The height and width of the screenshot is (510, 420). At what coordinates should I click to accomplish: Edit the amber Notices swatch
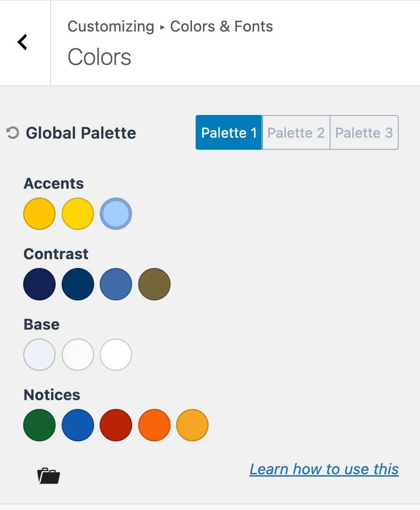[192, 425]
